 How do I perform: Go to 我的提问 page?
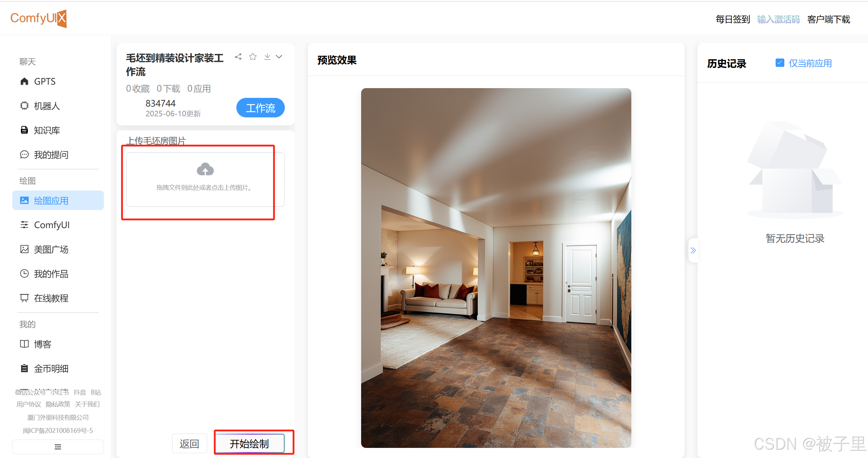click(x=51, y=155)
